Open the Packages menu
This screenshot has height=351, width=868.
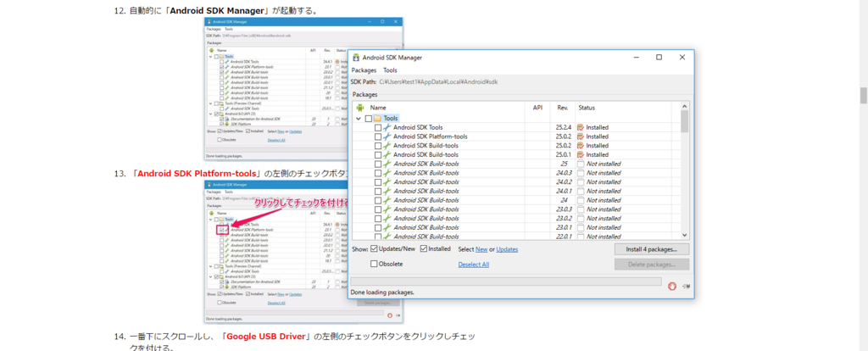coord(364,70)
